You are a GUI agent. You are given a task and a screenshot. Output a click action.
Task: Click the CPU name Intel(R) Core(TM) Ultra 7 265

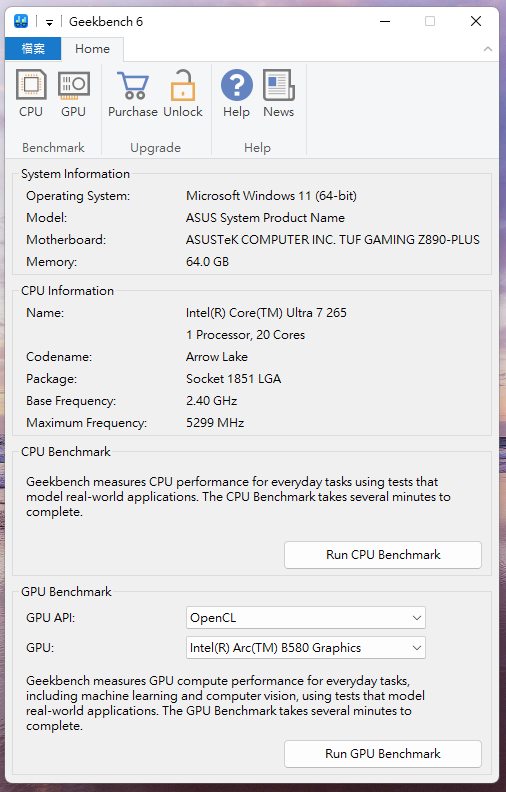click(266, 313)
